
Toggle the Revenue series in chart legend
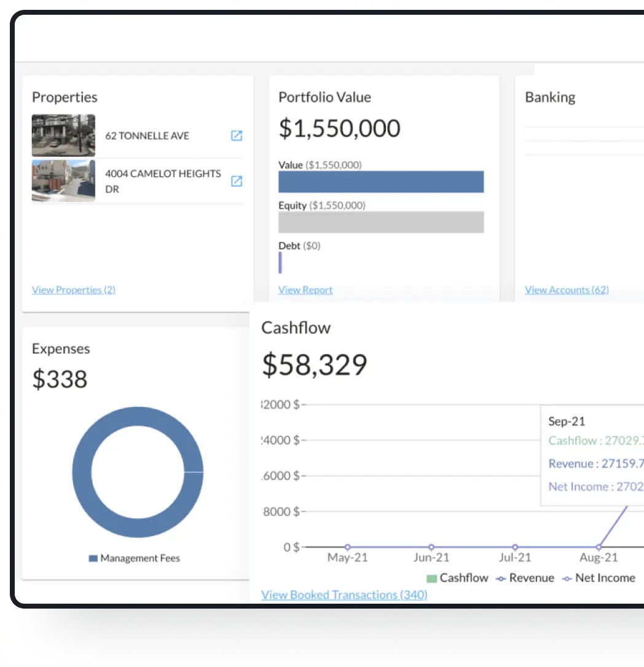[x=525, y=578]
